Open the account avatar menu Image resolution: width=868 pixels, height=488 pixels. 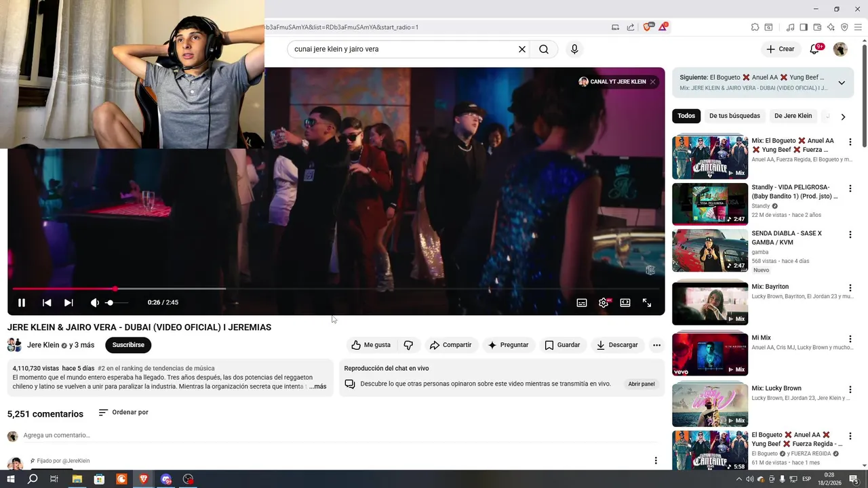[840, 49]
